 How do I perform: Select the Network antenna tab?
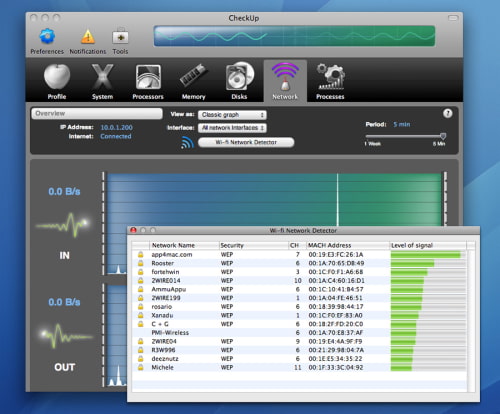tap(285, 81)
